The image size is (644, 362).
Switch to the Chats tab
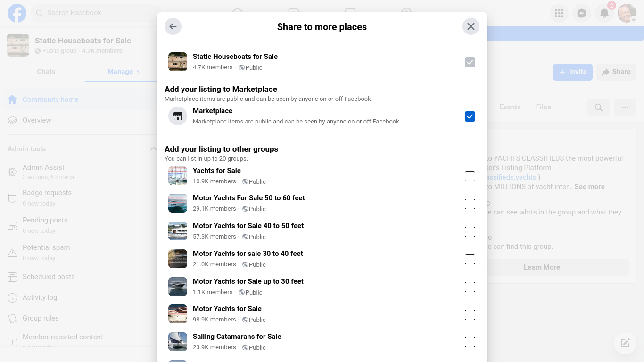46,72
